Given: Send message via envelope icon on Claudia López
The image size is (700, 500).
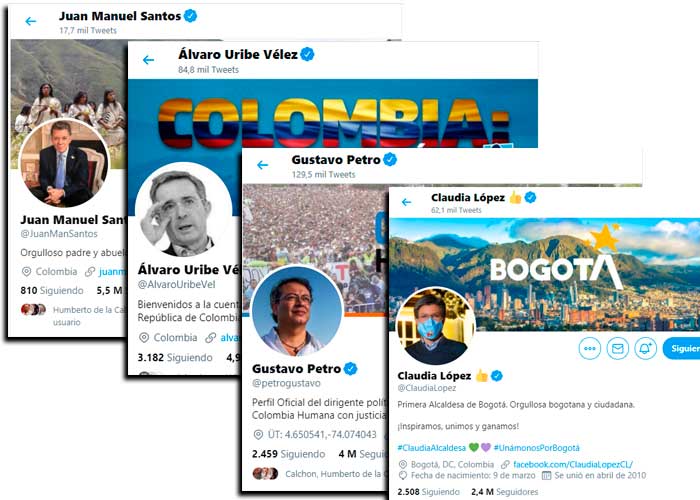Looking at the screenshot, I should point(618,348).
